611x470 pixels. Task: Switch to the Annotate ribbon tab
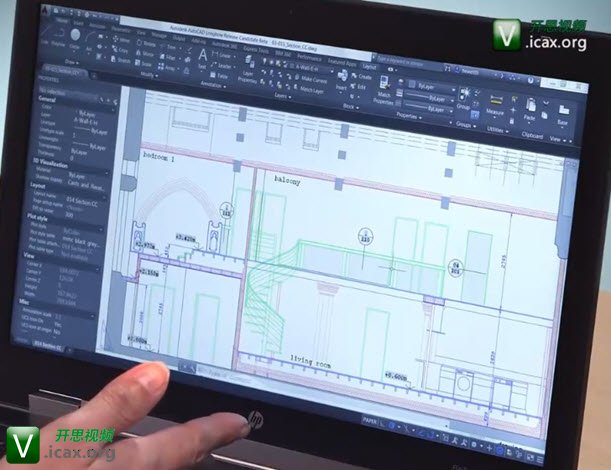coord(97,26)
